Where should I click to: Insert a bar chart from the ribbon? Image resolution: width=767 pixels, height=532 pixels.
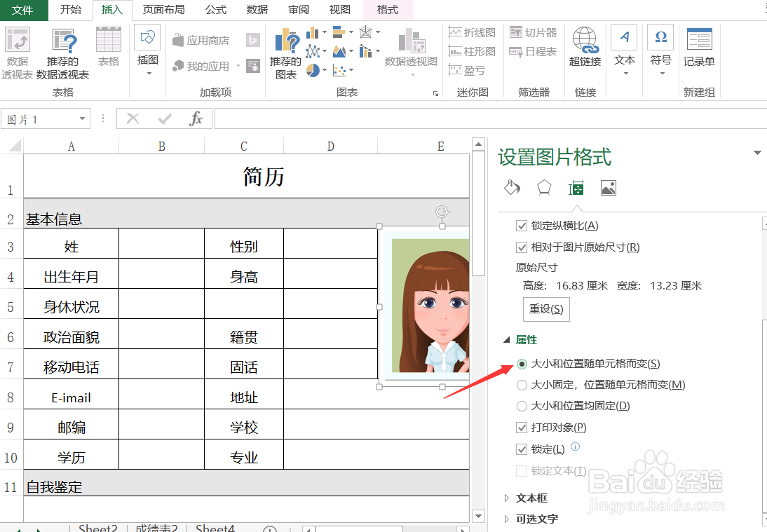(x=339, y=33)
